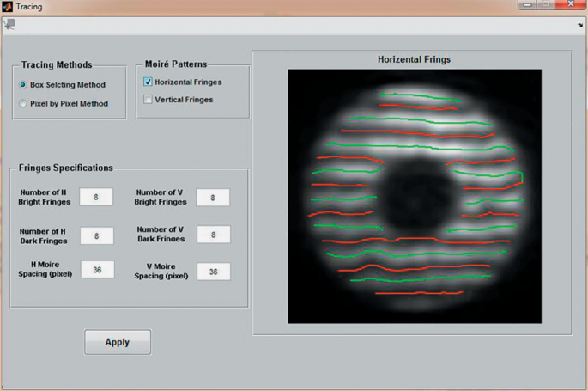Enable the Vertical Fringes checkbox

[149, 100]
